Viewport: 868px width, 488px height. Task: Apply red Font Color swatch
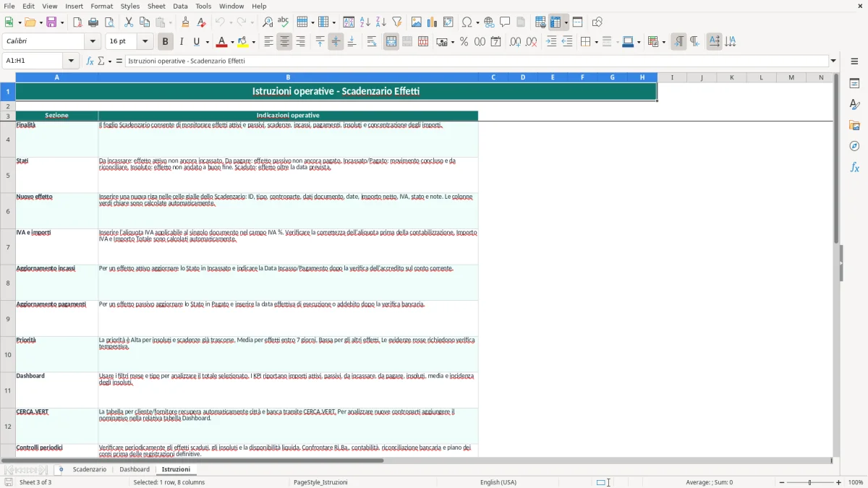pyautogui.click(x=222, y=42)
